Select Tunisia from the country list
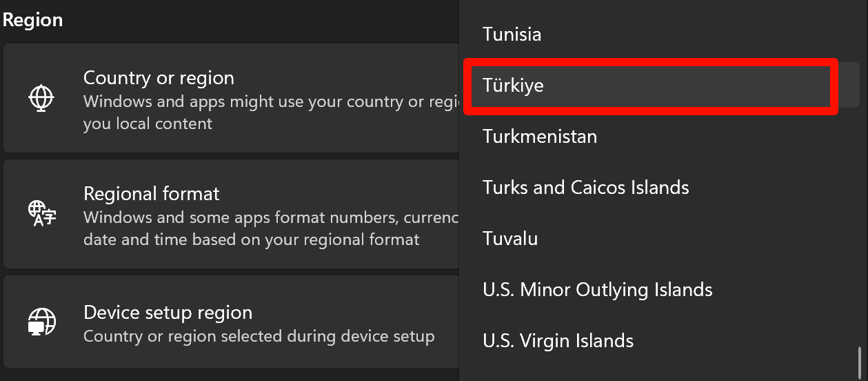 [512, 35]
